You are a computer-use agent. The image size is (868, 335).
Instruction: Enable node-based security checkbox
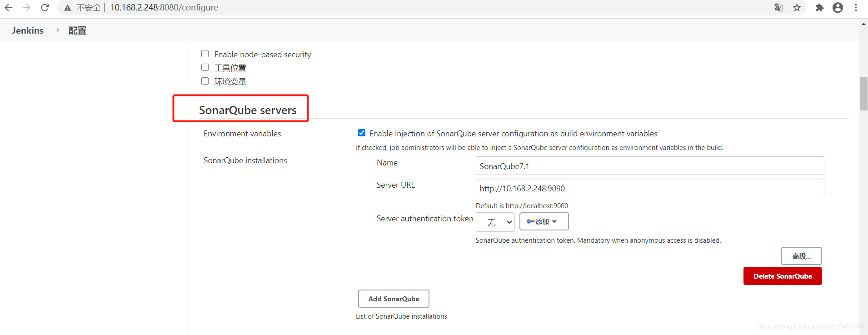(205, 54)
